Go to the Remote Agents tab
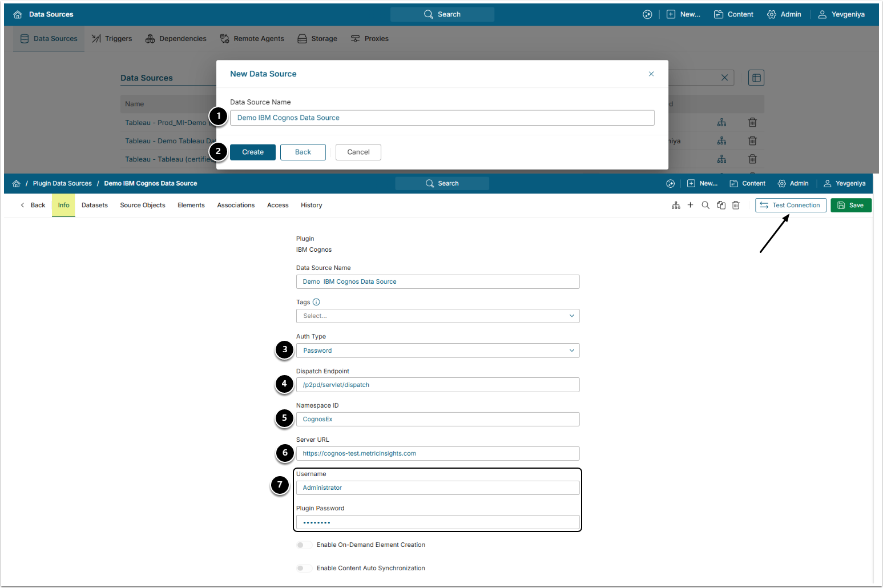Screen dimensions: 883x588 (x=252, y=39)
